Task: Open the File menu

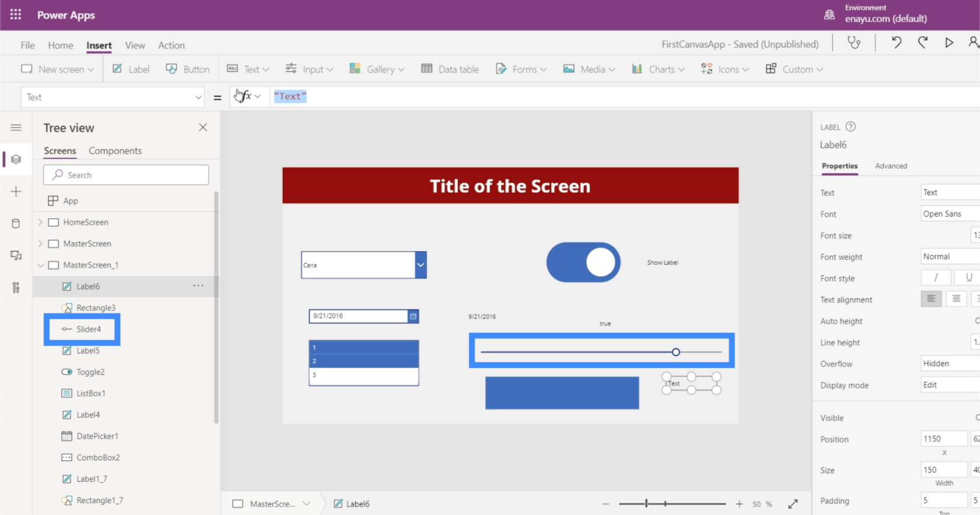Action: [x=27, y=45]
